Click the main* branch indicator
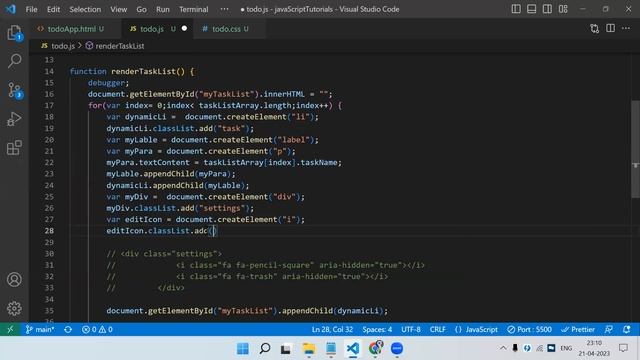Screen dimensions: 640x360 point(40,329)
